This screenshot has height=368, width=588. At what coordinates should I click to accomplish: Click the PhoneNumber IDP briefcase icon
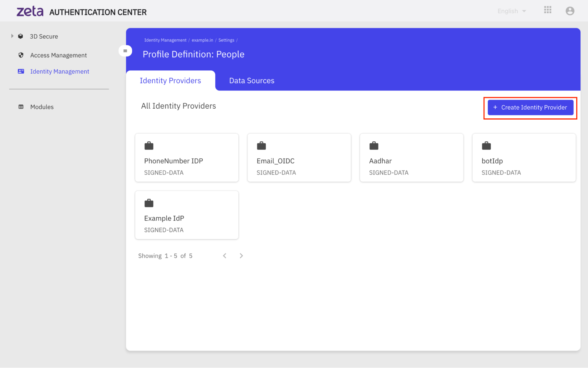tap(149, 146)
